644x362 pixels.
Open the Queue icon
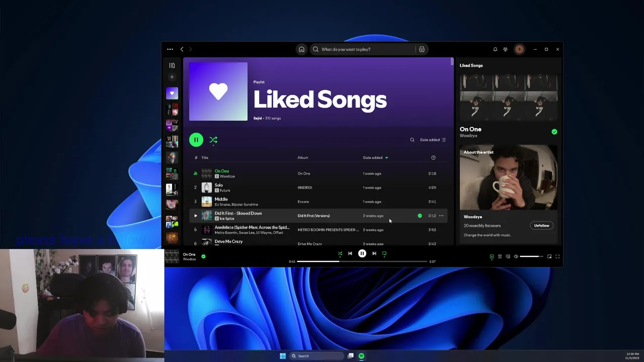click(500, 256)
